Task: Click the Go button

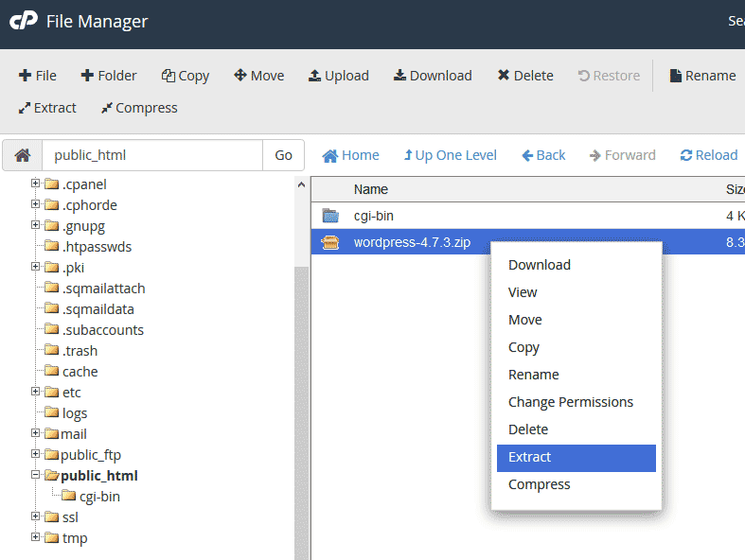Action: (283, 155)
